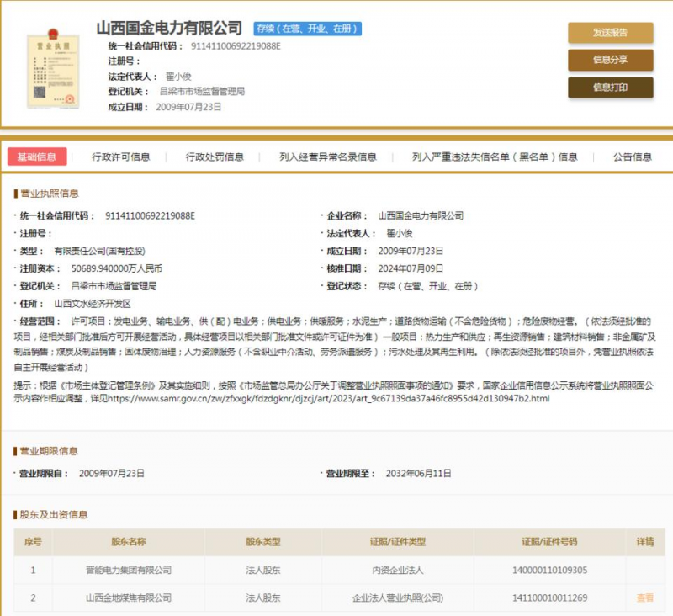The height and width of the screenshot is (616, 673).
Task: Print the page using 信息打印
Action: coord(610,88)
